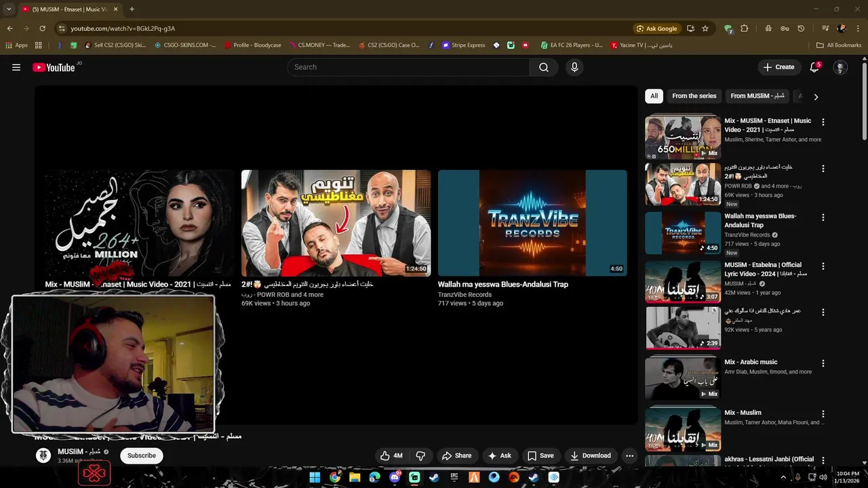Open the Windows volume control

tap(823, 477)
